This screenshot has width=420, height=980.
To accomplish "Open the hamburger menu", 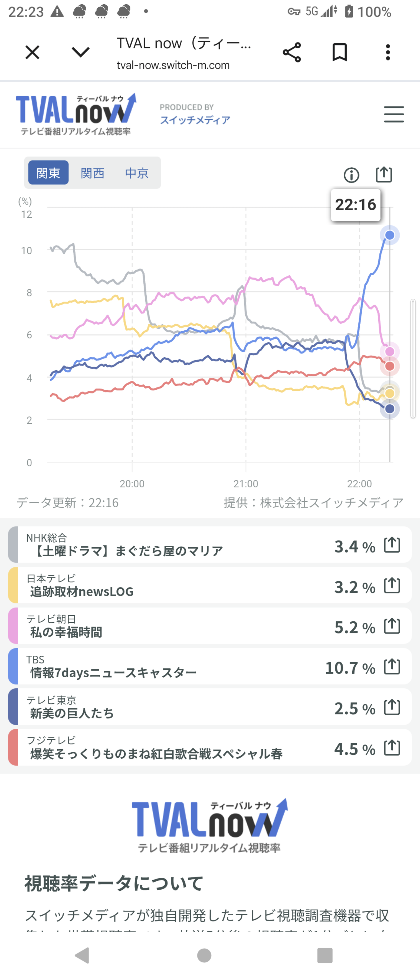I will pyautogui.click(x=394, y=114).
